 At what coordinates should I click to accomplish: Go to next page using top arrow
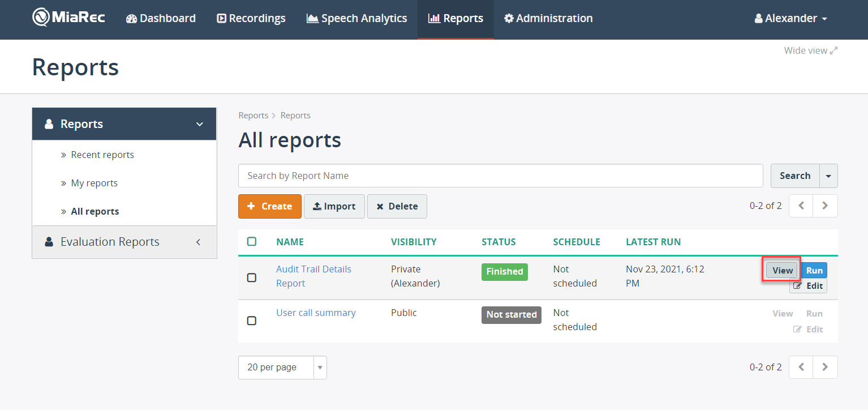825,206
